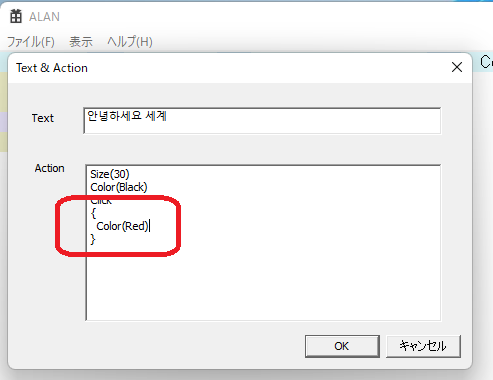Viewport: 493px width, 380px height.
Task: Close the Text & Action dialog
Action: coord(457,67)
